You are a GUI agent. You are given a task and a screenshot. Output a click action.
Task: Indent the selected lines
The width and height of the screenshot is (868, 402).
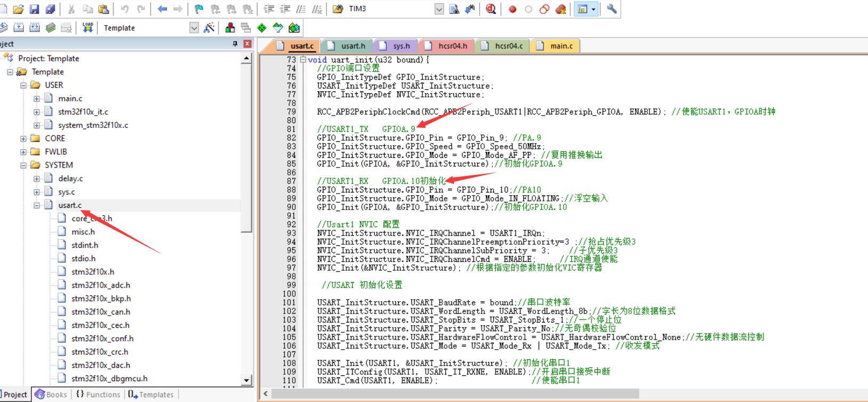coord(269,9)
